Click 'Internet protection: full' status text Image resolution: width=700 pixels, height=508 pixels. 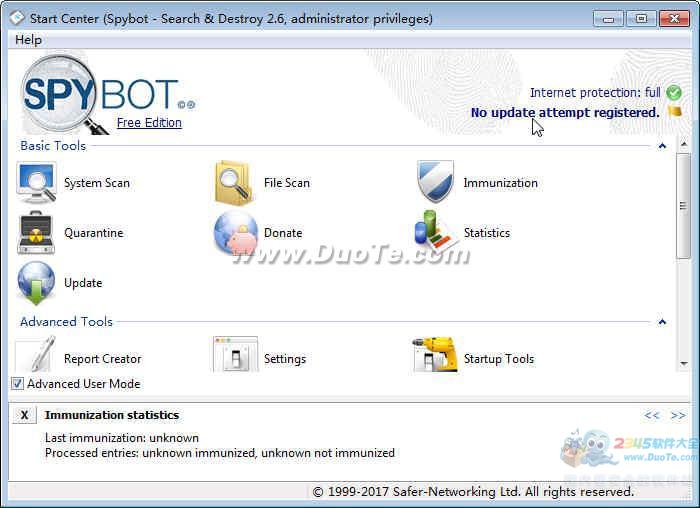(595, 93)
